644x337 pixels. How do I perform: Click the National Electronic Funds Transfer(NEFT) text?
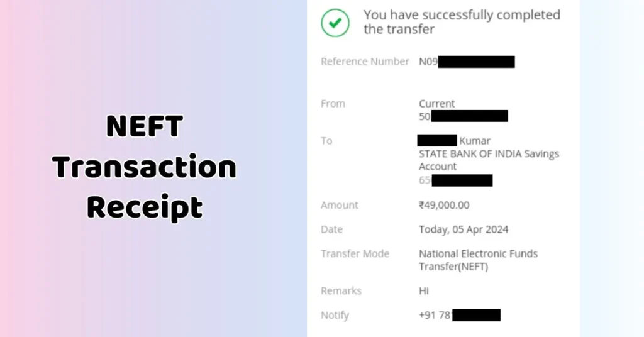point(478,260)
